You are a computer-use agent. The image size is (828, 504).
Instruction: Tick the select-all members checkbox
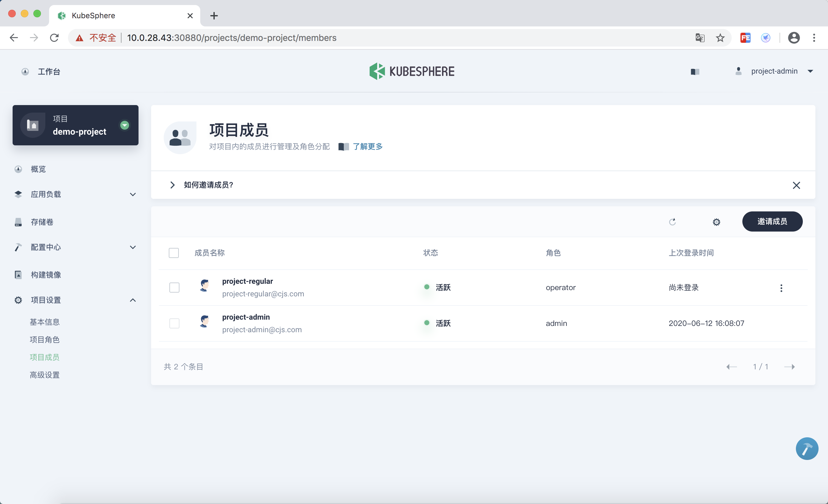(174, 253)
